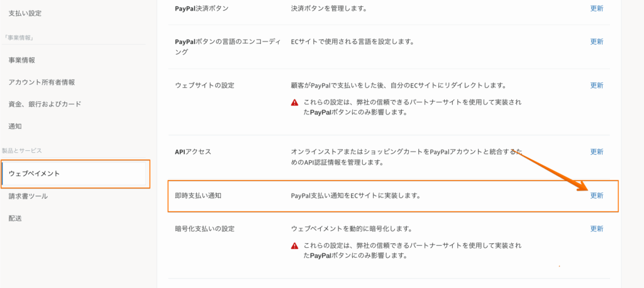Select 配送 in the sidebar
This screenshot has height=288, width=644.
tap(15, 218)
